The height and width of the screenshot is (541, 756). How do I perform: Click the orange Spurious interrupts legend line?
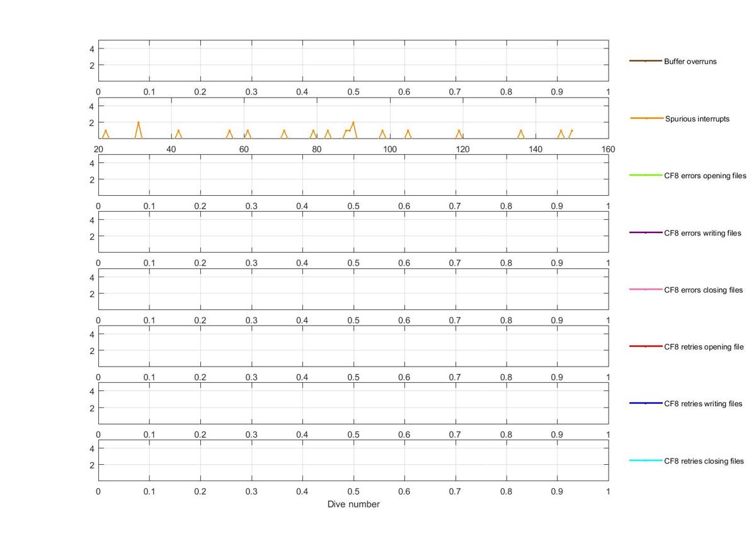coord(647,118)
